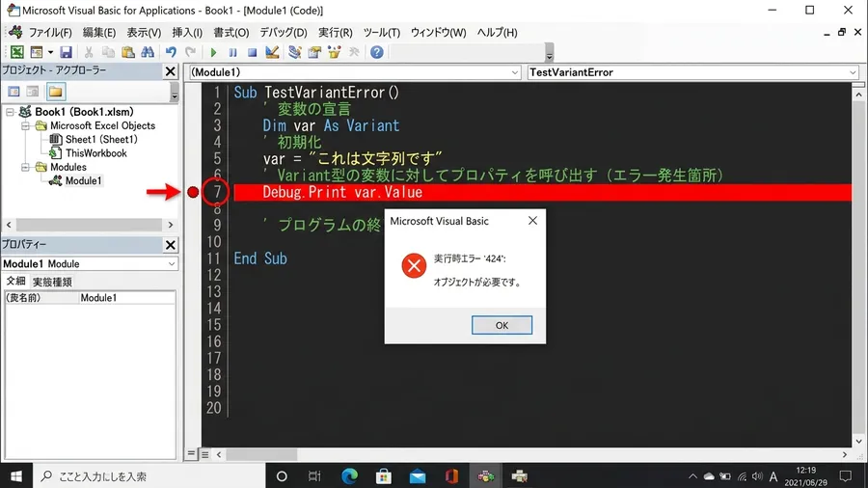Open the Module1 Module object dropdown in Properties

coord(171,264)
